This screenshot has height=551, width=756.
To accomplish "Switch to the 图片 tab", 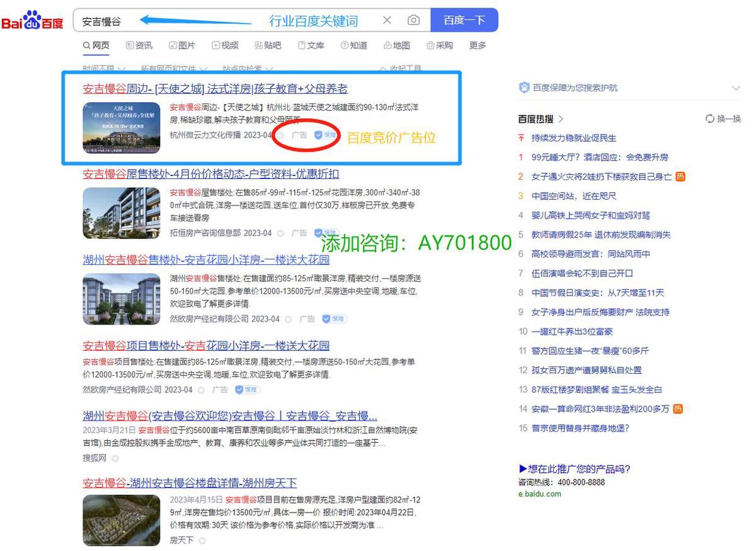I will [x=182, y=45].
